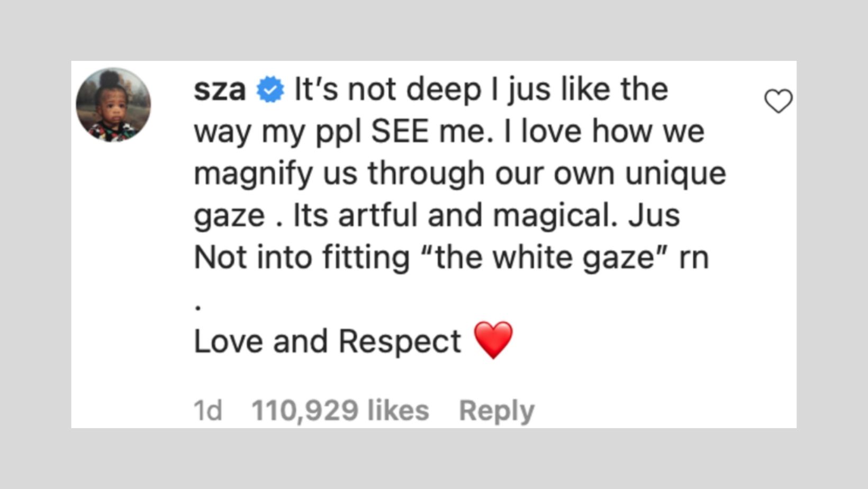The height and width of the screenshot is (489, 868).
Task: Click the phrase "It's not deep"
Action: (x=387, y=89)
